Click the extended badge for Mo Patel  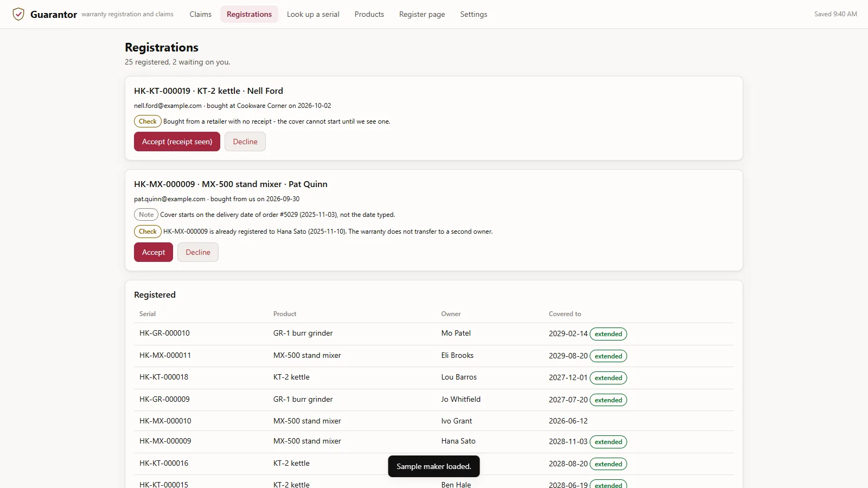coord(608,334)
